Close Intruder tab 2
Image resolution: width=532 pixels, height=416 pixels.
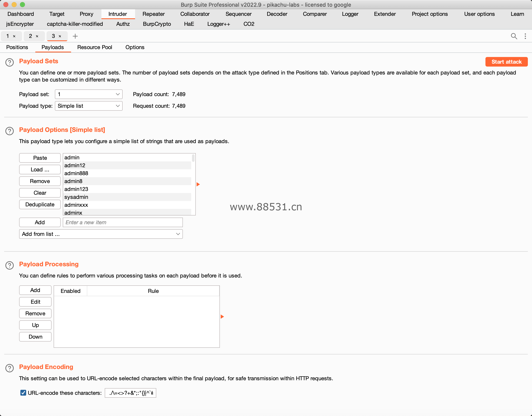pos(37,36)
